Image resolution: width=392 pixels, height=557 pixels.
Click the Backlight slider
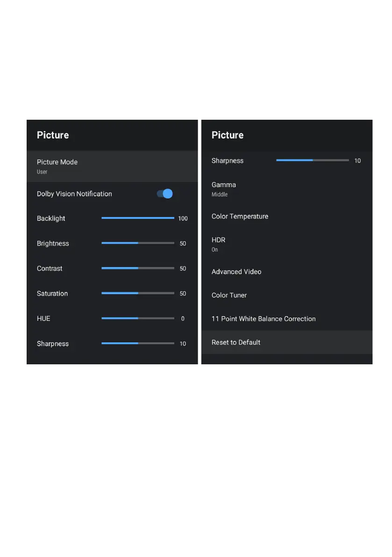138,218
